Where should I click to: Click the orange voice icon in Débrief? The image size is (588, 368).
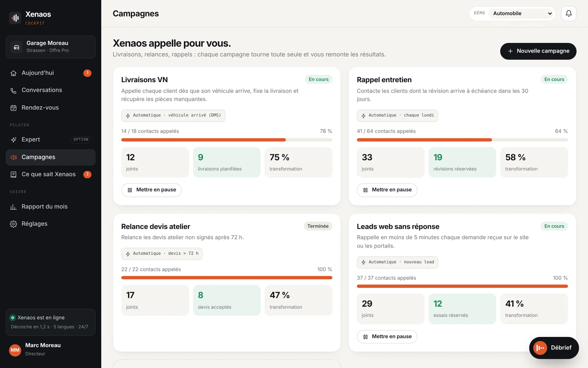click(540, 348)
